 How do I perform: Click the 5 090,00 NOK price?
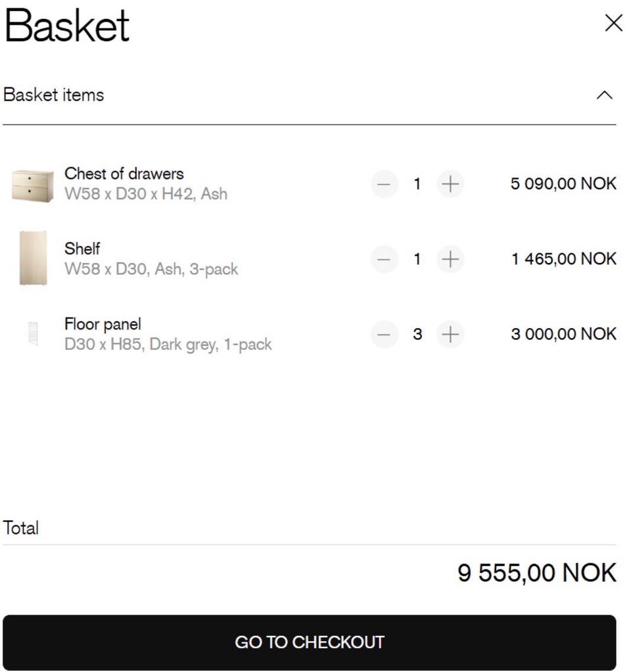click(563, 183)
